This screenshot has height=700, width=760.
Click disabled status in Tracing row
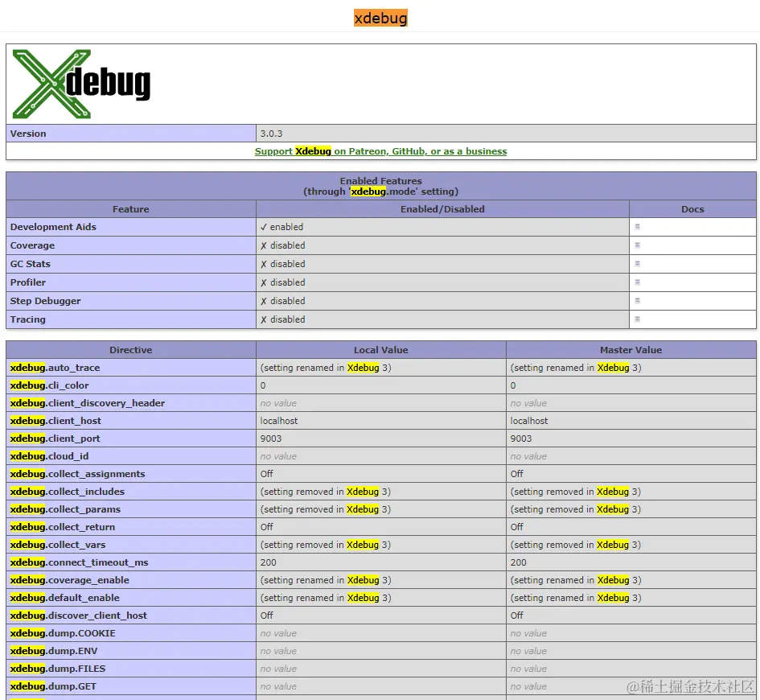tap(282, 319)
